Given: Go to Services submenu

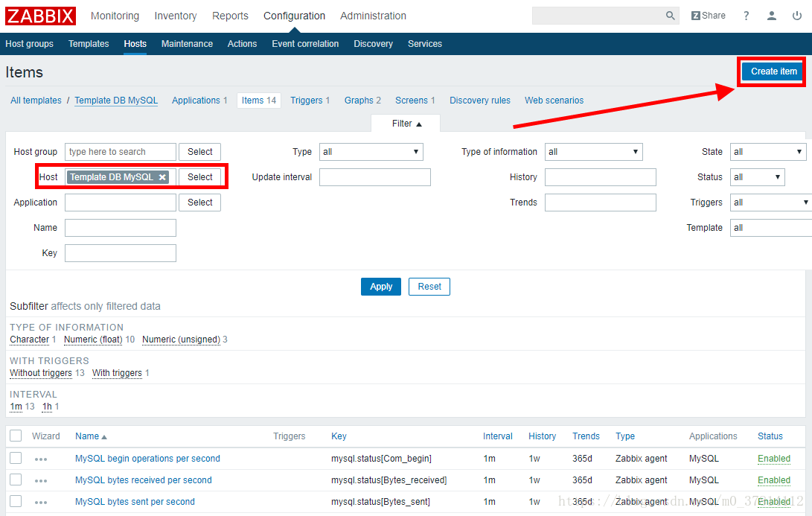Looking at the screenshot, I should [x=425, y=44].
